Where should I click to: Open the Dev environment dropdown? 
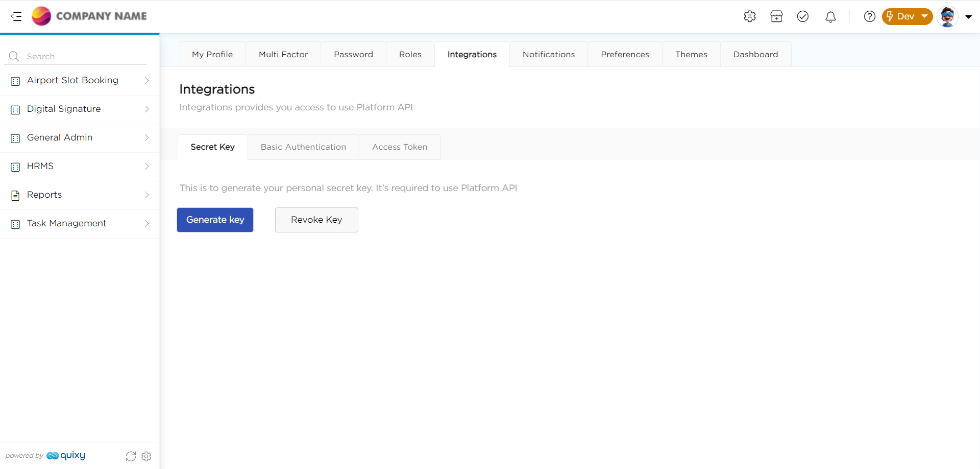click(x=907, y=16)
